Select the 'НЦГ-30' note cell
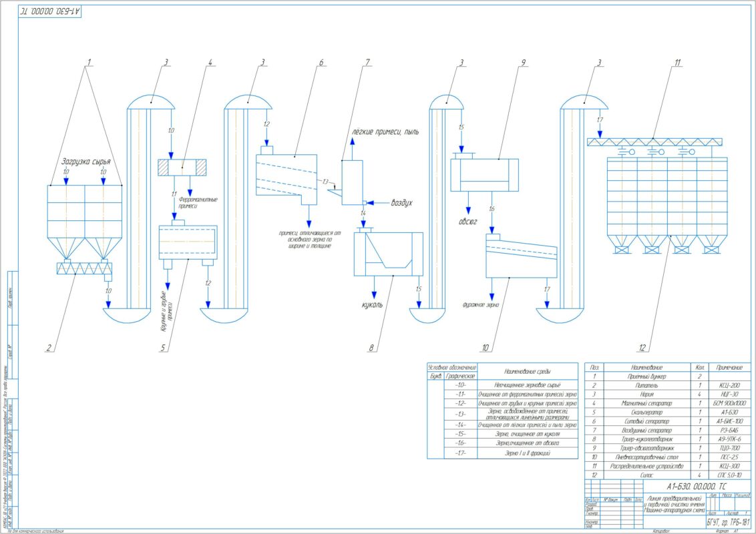The height and width of the screenshot is (534, 756). click(x=730, y=394)
